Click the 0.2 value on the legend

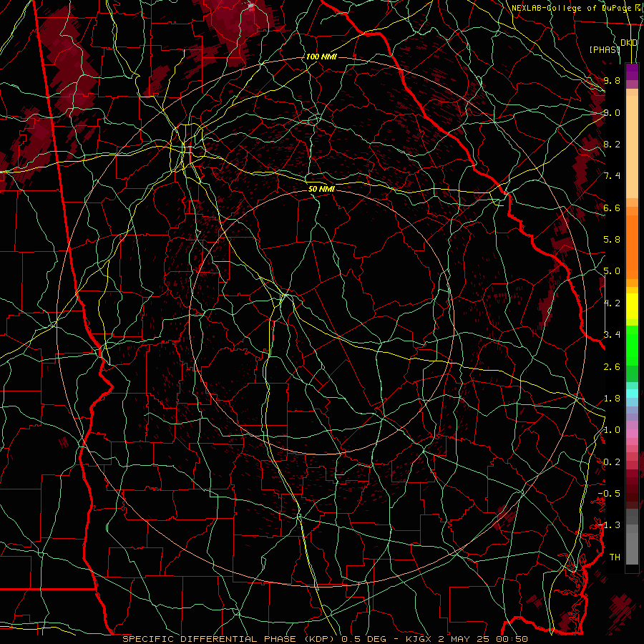click(x=612, y=462)
